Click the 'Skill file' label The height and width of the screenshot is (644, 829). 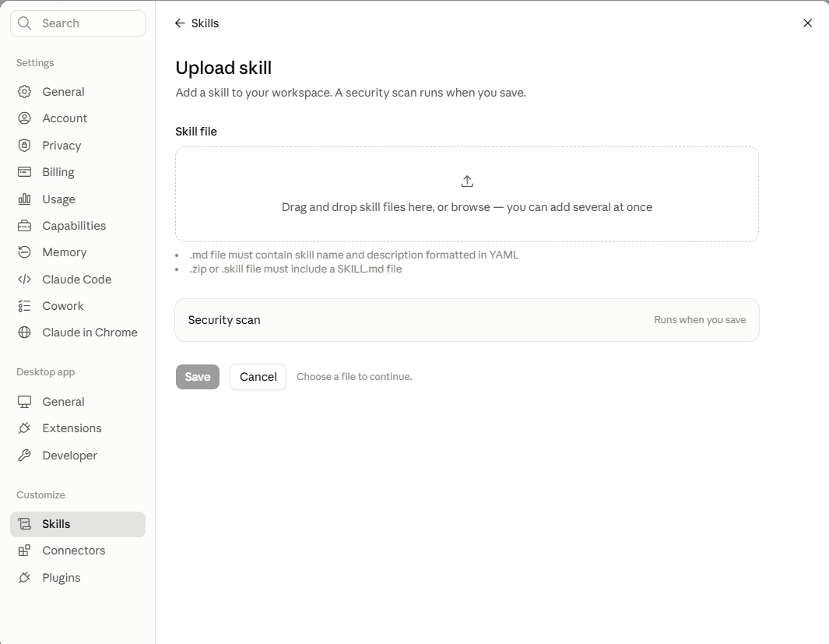coord(196,132)
